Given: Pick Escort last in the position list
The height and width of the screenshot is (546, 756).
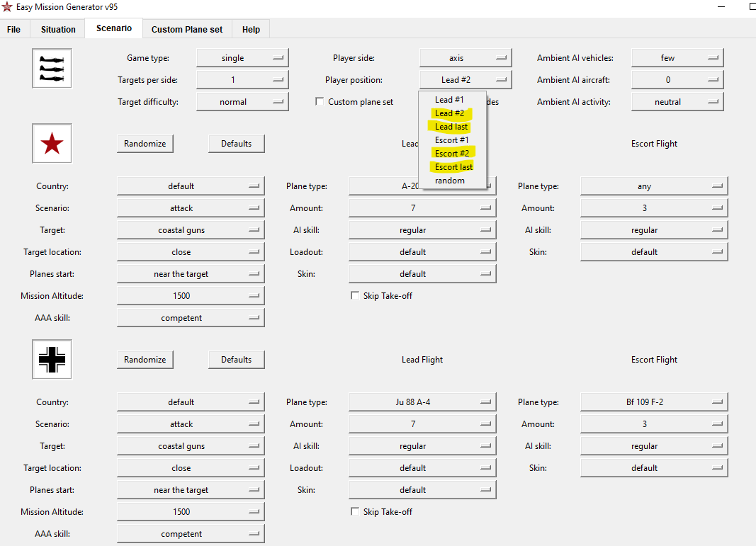Looking at the screenshot, I should pyautogui.click(x=452, y=166).
